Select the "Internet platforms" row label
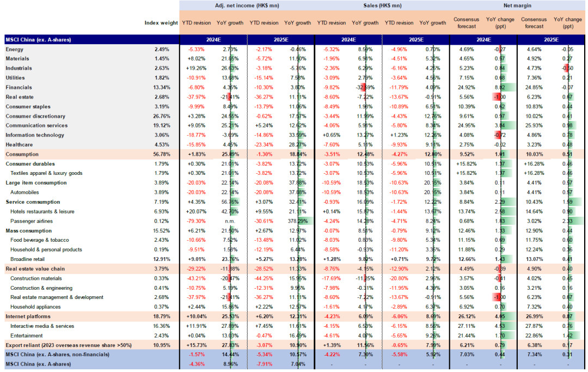Image resolution: width=588 pixels, height=372 pixels. coord(28,316)
